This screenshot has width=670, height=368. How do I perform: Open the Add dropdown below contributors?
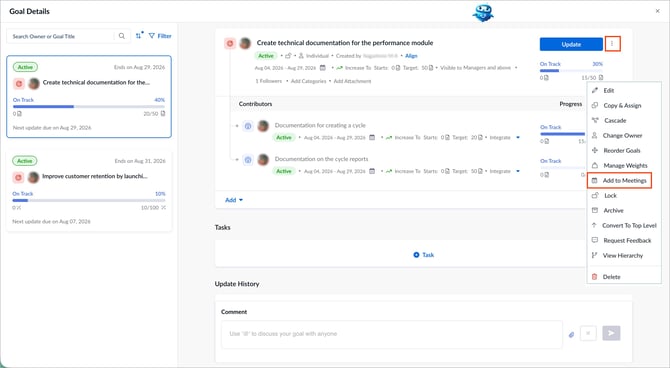234,200
